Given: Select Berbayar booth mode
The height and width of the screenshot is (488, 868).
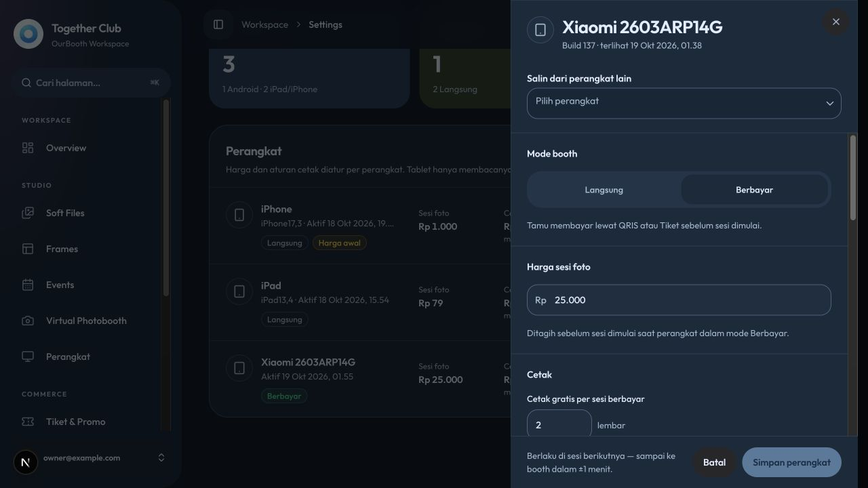Looking at the screenshot, I should point(755,190).
